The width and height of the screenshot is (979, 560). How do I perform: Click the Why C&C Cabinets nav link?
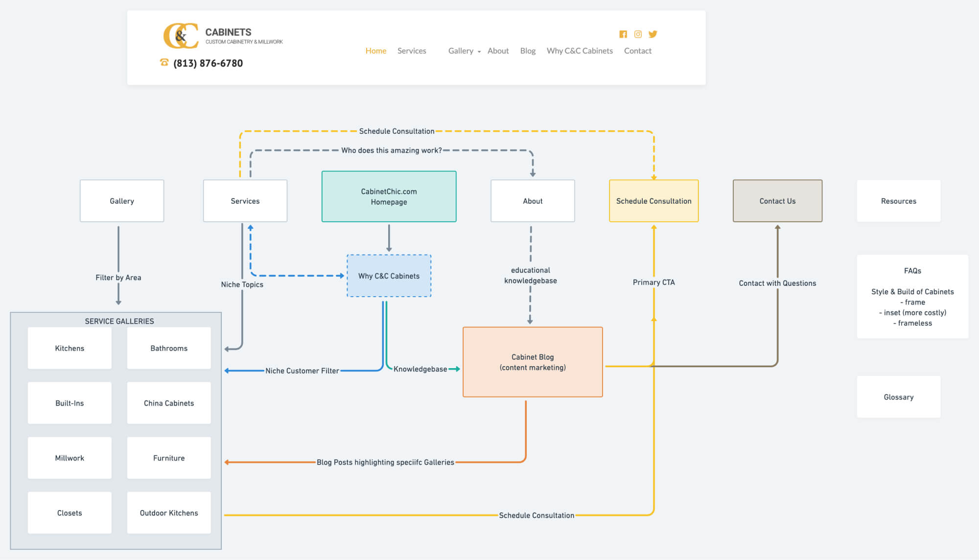coord(580,51)
